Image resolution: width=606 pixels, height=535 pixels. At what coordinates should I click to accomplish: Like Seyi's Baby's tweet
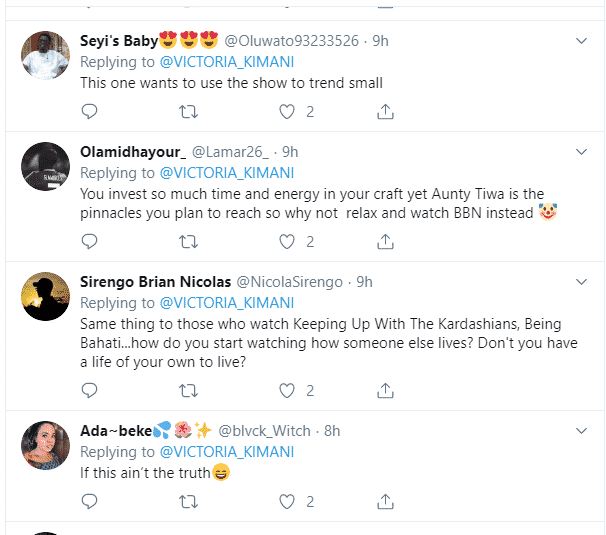pos(287,112)
